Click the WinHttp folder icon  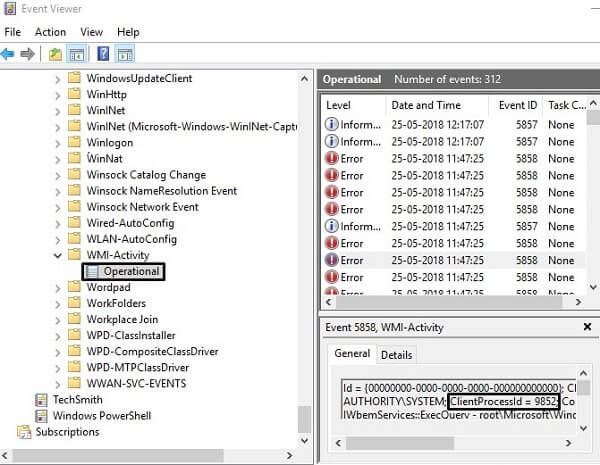[74, 94]
